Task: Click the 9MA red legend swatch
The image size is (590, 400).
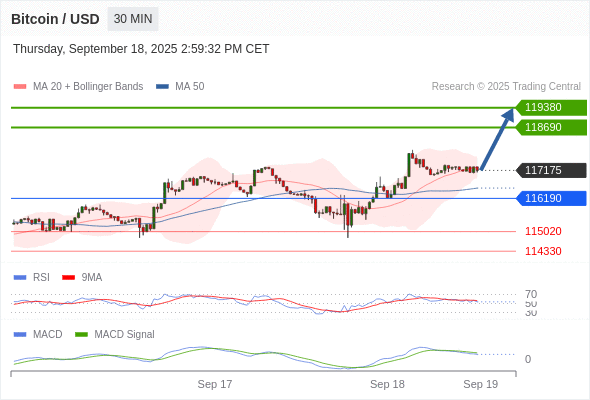Action: click(x=68, y=278)
